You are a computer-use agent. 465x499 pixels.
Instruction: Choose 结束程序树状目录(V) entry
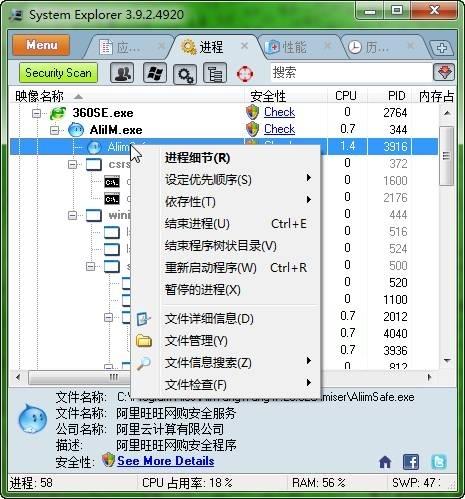(226, 246)
